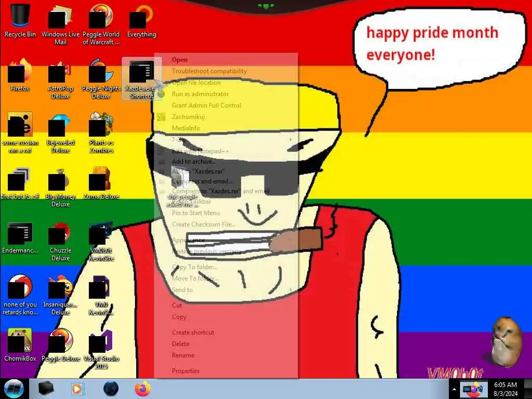This screenshot has width=532, height=399.
Task: Select Peggle Nights Deluxe desktop icon
Action: click(x=101, y=79)
